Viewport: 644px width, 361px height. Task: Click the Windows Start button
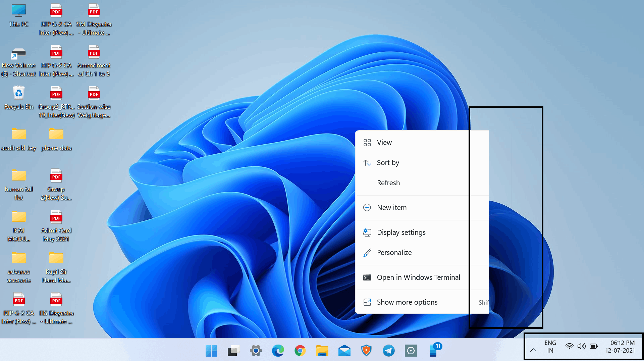pyautogui.click(x=211, y=351)
